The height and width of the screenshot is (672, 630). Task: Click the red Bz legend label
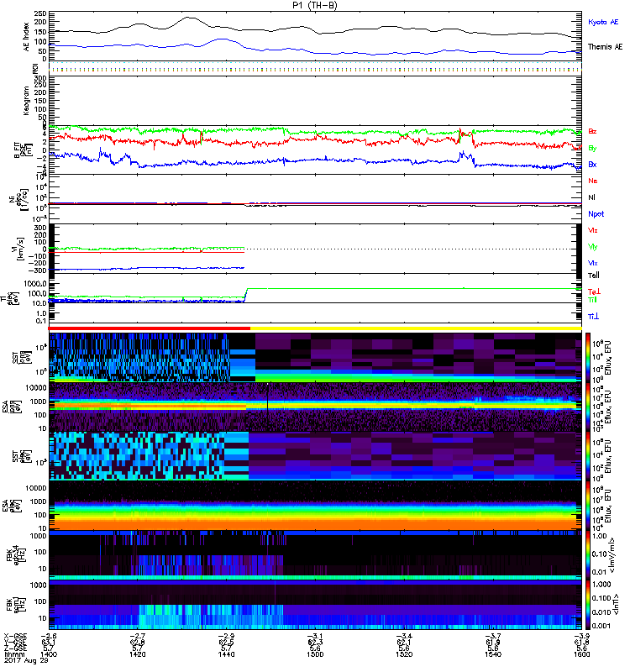tap(592, 131)
